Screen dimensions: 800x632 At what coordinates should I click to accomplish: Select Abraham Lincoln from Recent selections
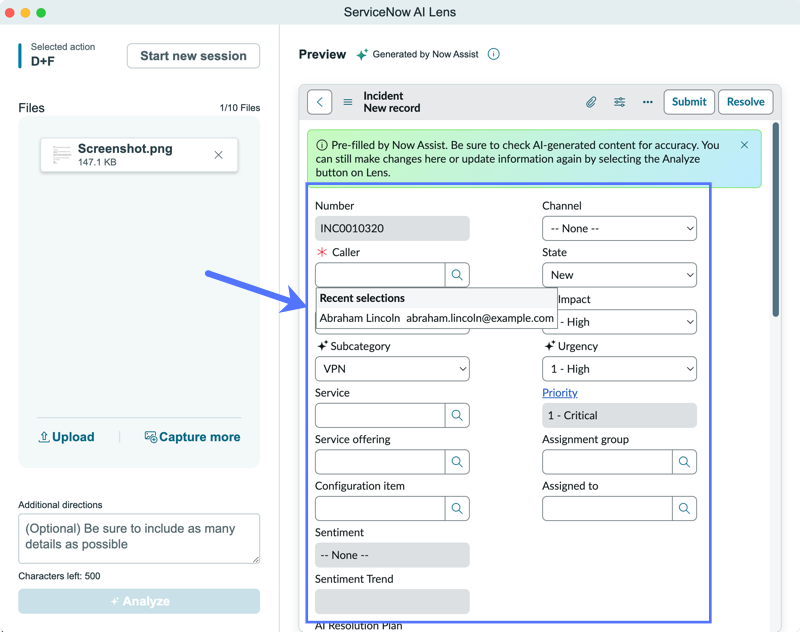tap(436, 318)
